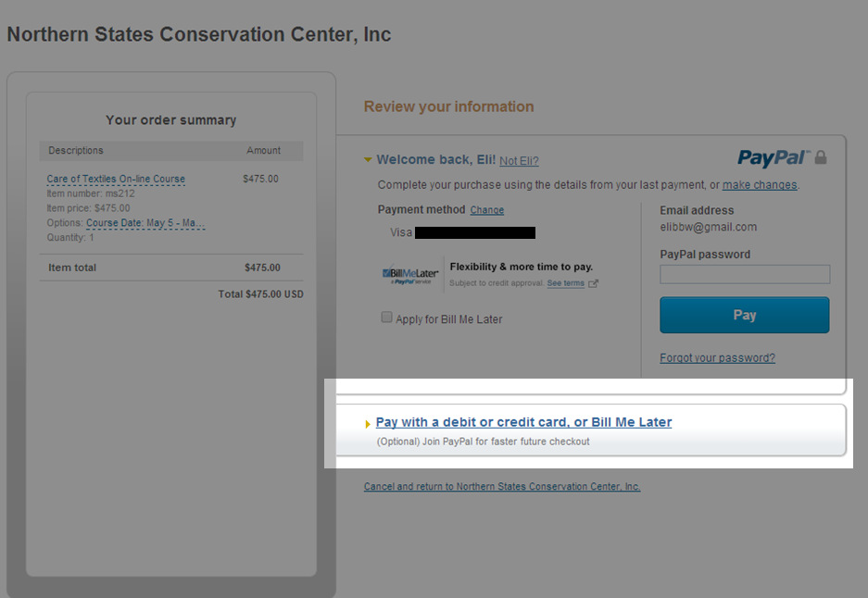Click external-link icon beside See terms
Image resolution: width=868 pixels, height=598 pixels.
[594, 283]
